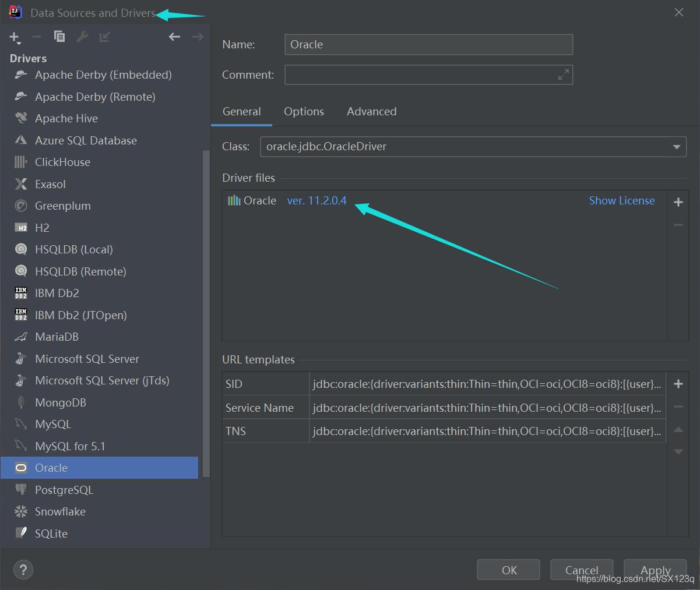Open driver settings with the wrench icon
This screenshot has width=700, height=590.
(82, 36)
